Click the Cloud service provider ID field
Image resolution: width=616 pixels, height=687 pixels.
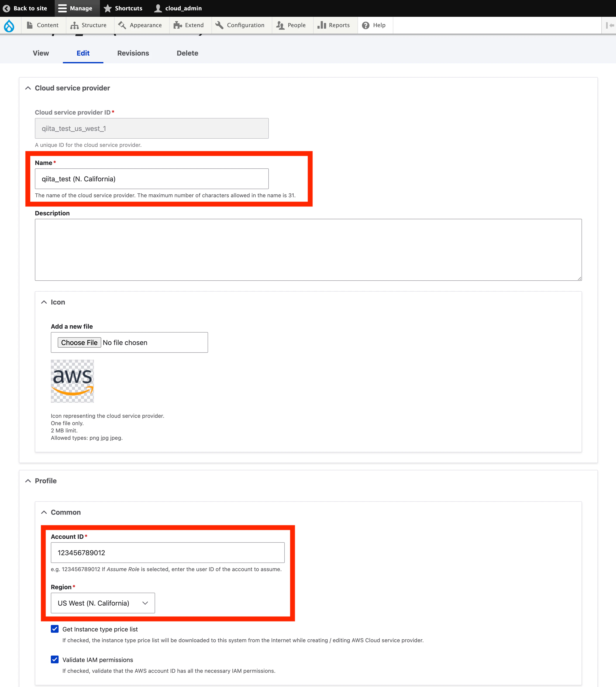[x=152, y=128]
